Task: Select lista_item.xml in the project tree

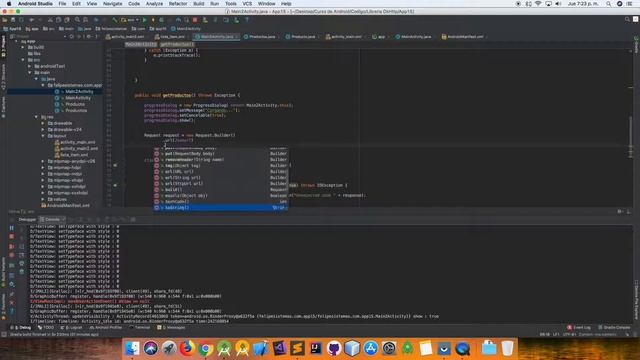Action: coord(74,155)
